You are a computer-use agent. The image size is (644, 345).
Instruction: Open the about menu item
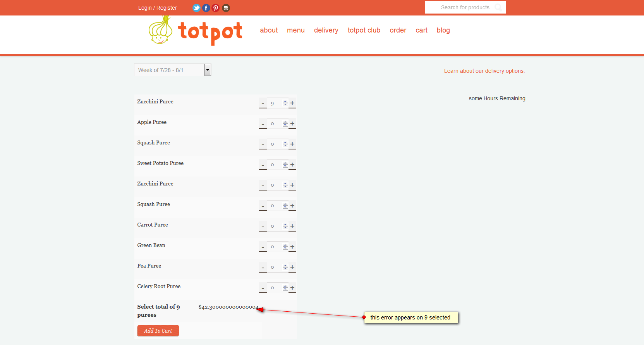(269, 30)
